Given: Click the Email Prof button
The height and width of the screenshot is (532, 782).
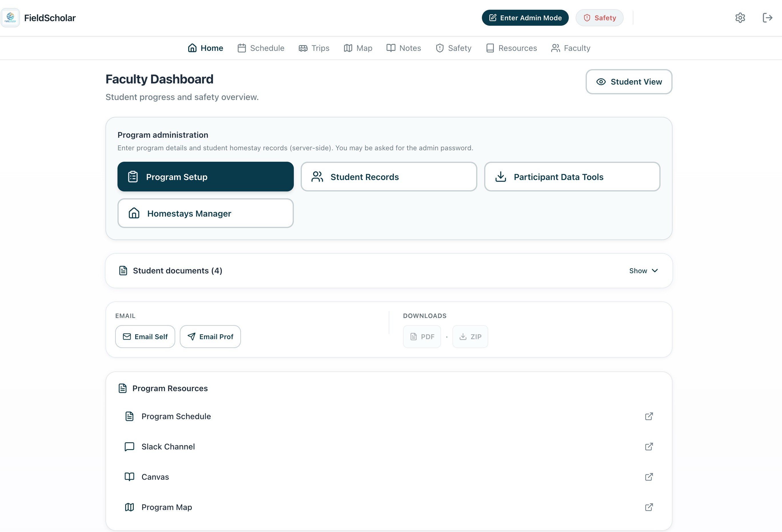Looking at the screenshot, I should [x=210, y=337].
